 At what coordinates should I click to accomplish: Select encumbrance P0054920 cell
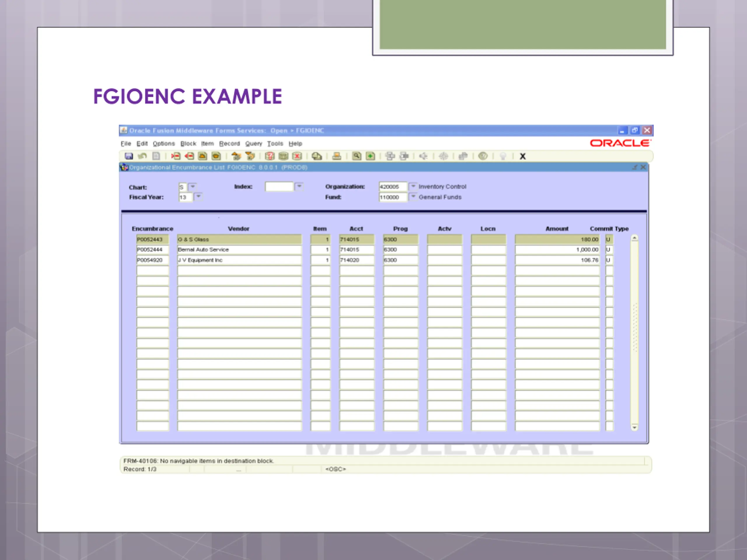pyautogui.click(x=153, y=260)
